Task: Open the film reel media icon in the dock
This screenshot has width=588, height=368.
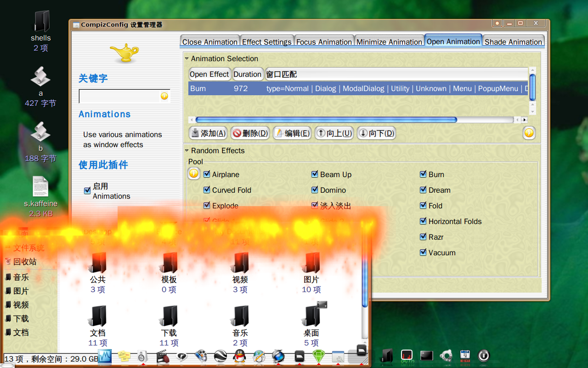Action: coord(201,356)
